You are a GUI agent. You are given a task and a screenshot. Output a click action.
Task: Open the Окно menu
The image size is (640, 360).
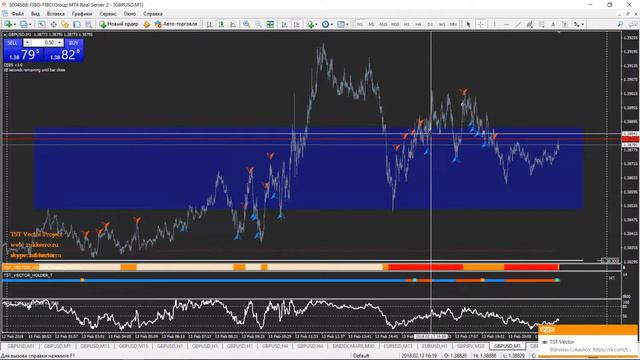(129, 14)
